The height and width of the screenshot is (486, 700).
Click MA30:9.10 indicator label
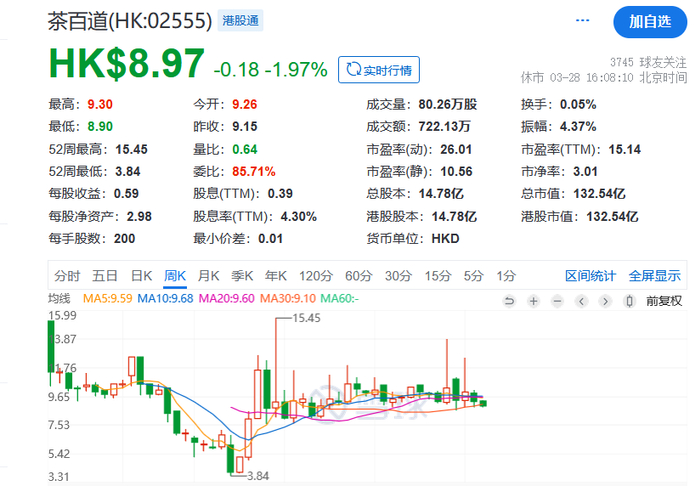288,298
